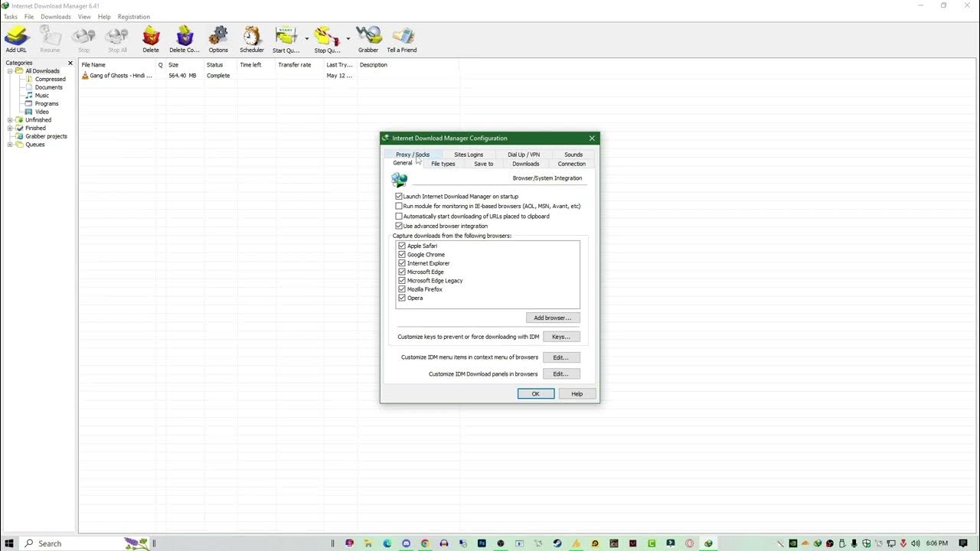Open the Registration menu
Screen dimensions: 980x551
tap(134, 17)
